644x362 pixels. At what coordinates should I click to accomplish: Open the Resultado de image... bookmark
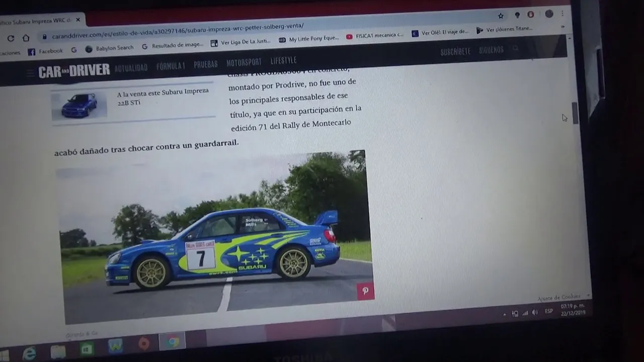point(173,45)
